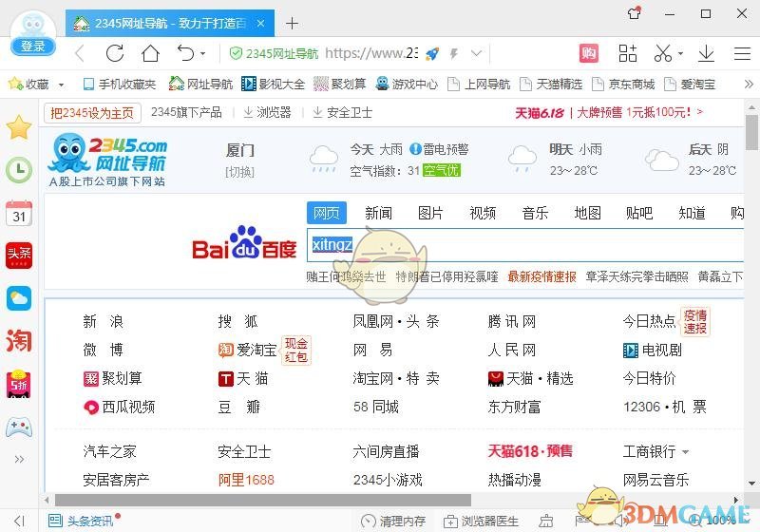The image size is (760, 532).
Task: Select the 音乐 search tab
Action: point(535,213)
